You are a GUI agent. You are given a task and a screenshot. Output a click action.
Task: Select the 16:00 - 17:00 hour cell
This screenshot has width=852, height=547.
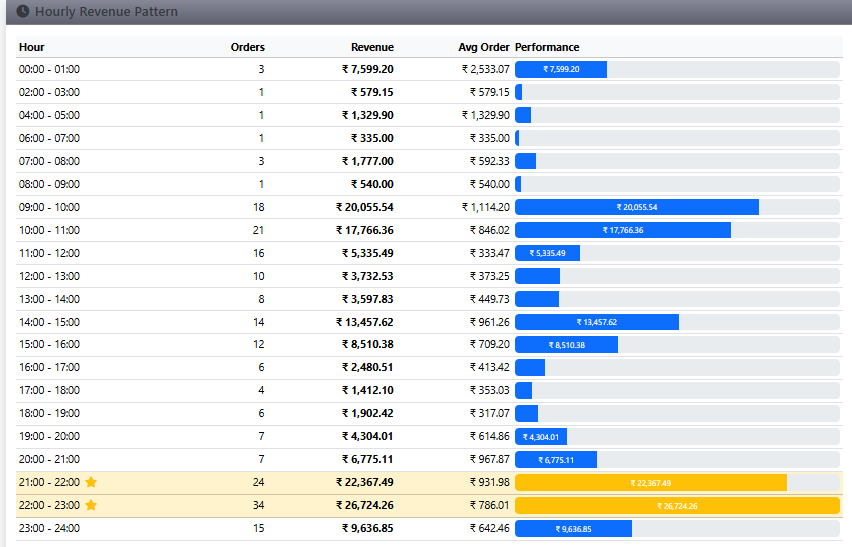[x=49, y=367]
